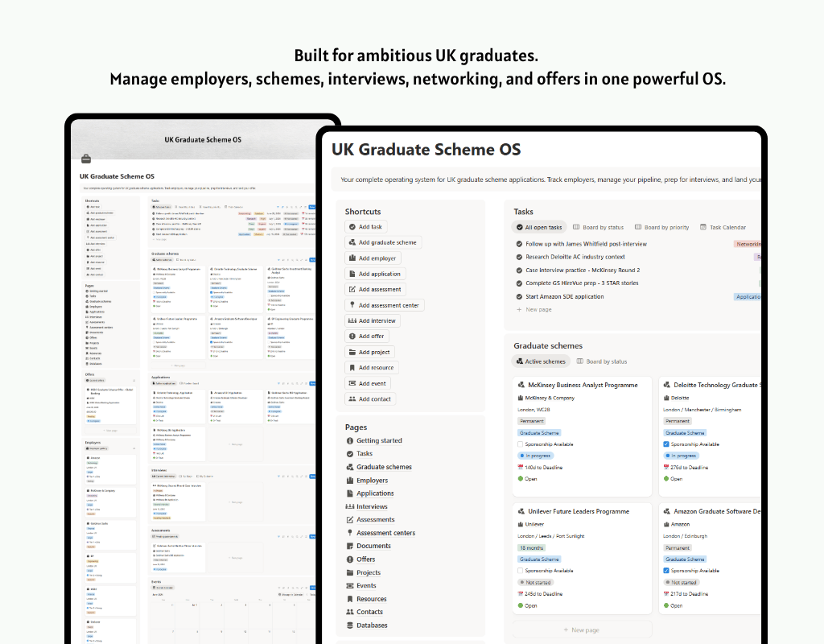This screenshot has width=824, height=644.
Task: Click New page under the tasks list
Action: tap(534, 310)
